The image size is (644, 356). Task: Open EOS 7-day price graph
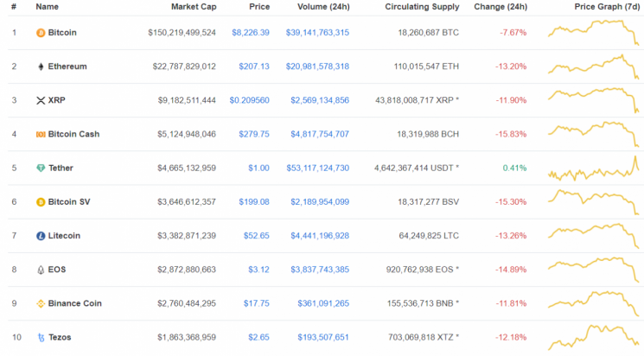pyautogui.click(x=594, y=270)
